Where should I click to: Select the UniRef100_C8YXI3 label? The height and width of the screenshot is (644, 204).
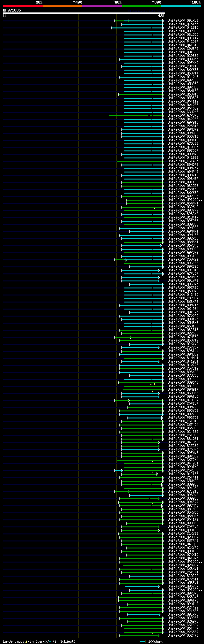183,66
